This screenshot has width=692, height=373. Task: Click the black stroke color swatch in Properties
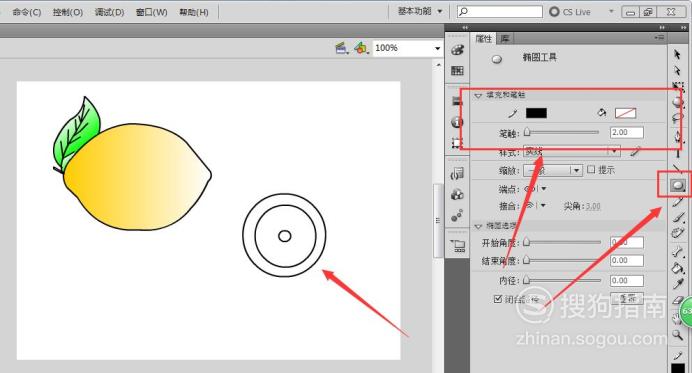pyautogui.click(x=536, y=113)
